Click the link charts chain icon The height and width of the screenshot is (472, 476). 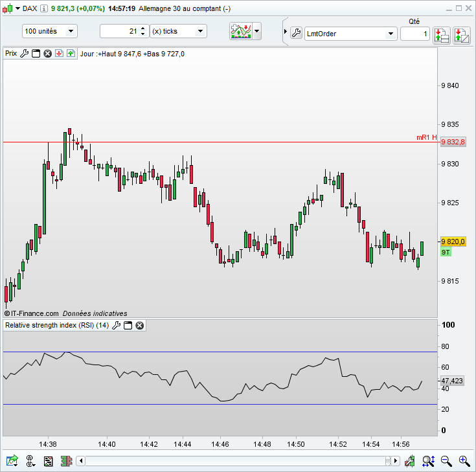pyautogui.click(x=30, y=461)
